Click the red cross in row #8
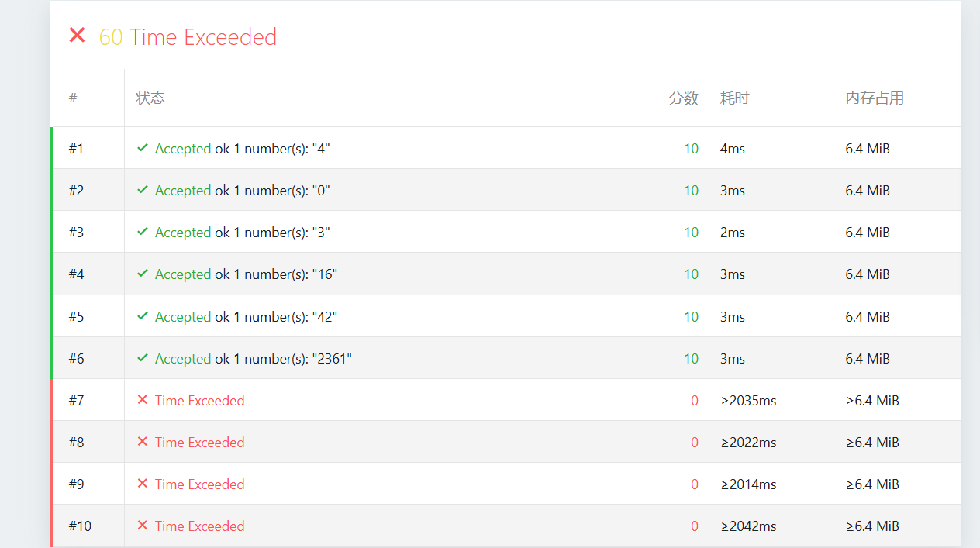This screenshot has width=980, height=548. pyautogui.click(x=143, y=442)
